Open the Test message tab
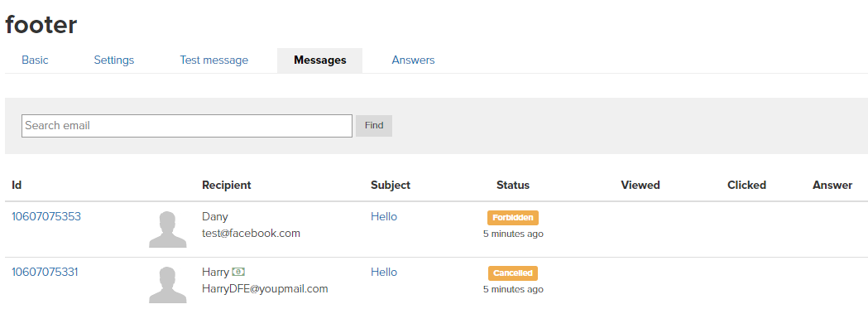Viewport: 868px width, 309px height. 213,60
